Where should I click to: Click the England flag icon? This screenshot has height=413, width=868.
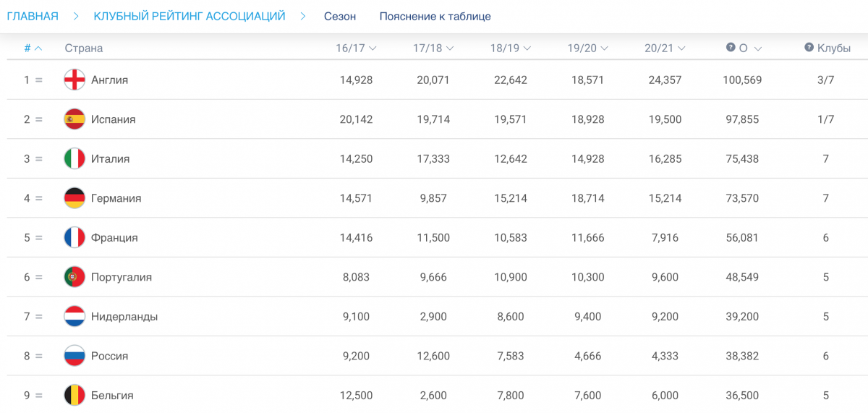pos(75,80)
